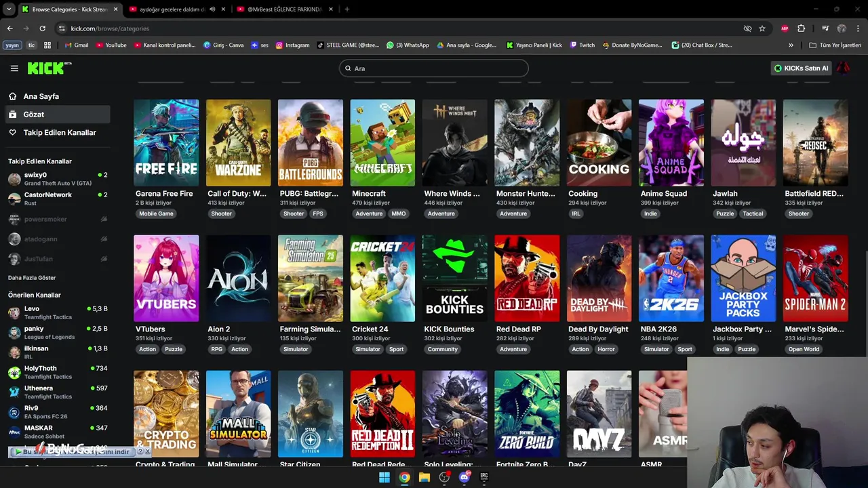Switch to aydoğar gecelere YouTube tab
Viewport: 868px width, 488px height.
(178, 9)
